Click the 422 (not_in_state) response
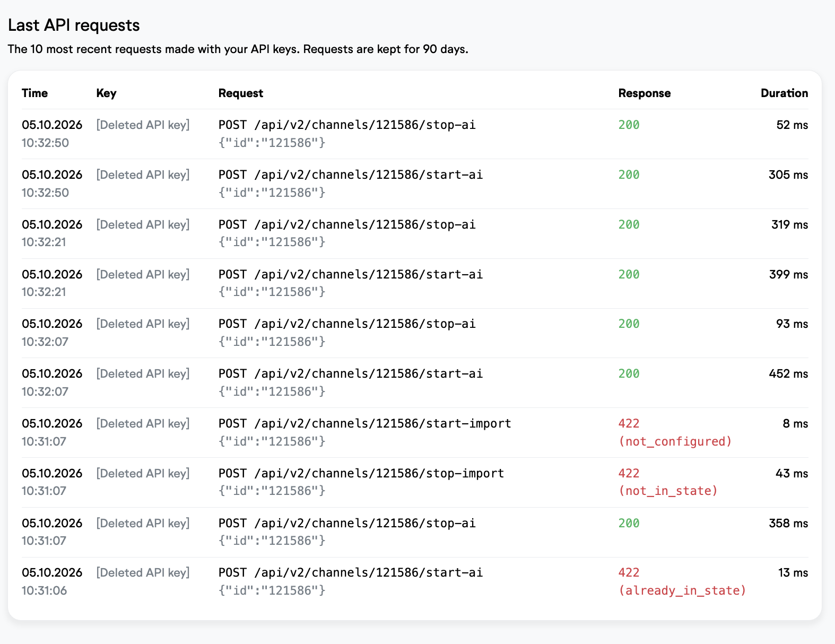 click(x=668, y=482)
